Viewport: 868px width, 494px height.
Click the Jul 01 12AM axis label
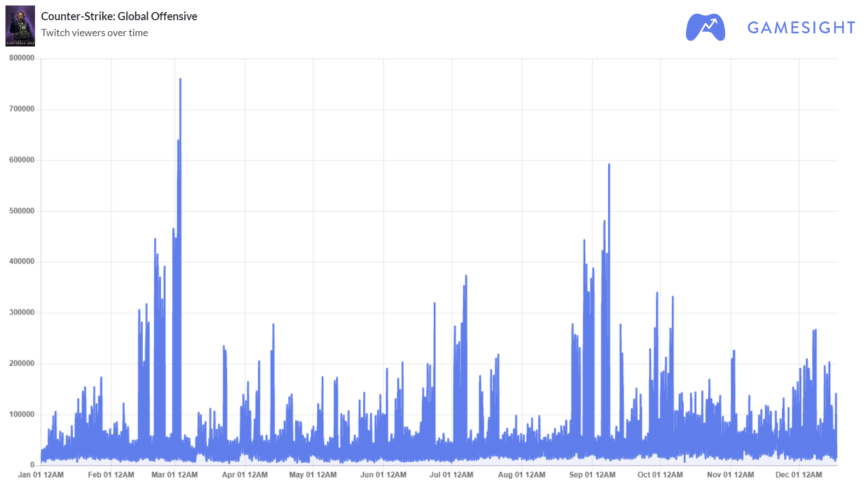[451, 475]
